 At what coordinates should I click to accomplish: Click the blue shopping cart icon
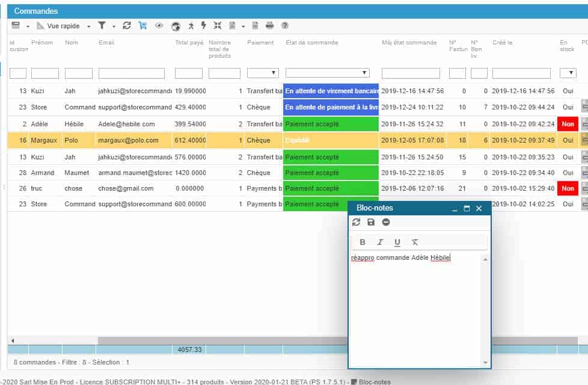pos(142,26)
